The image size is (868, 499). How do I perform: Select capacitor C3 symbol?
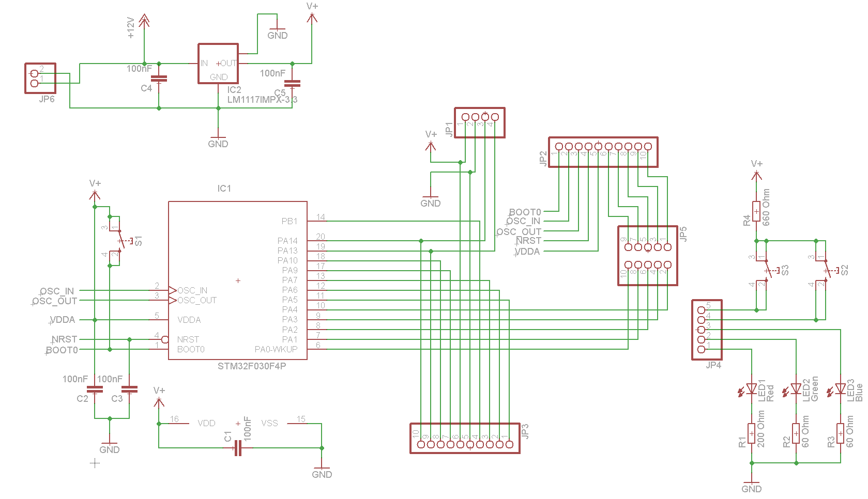coord(129,389)
